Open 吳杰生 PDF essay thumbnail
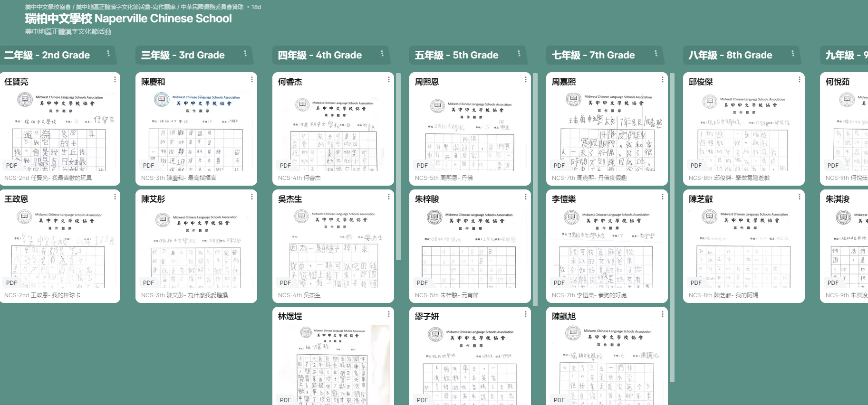868x405 pixels. click(x=334, y=248)
